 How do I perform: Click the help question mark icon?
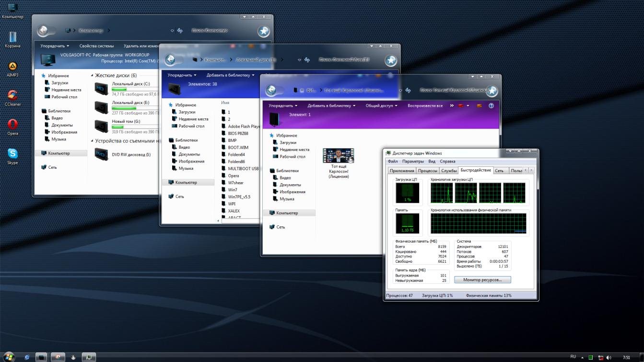pyautogui.click(x=491, y=105)
